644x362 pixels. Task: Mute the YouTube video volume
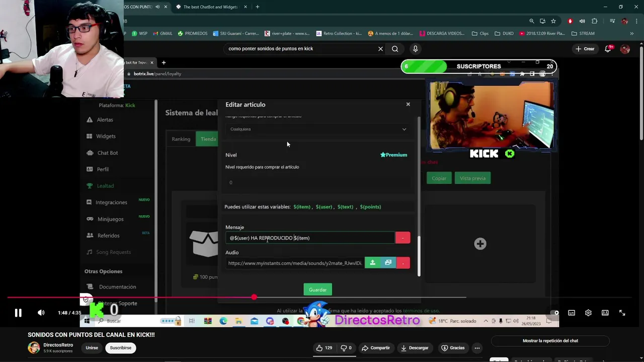pos(41,313)
